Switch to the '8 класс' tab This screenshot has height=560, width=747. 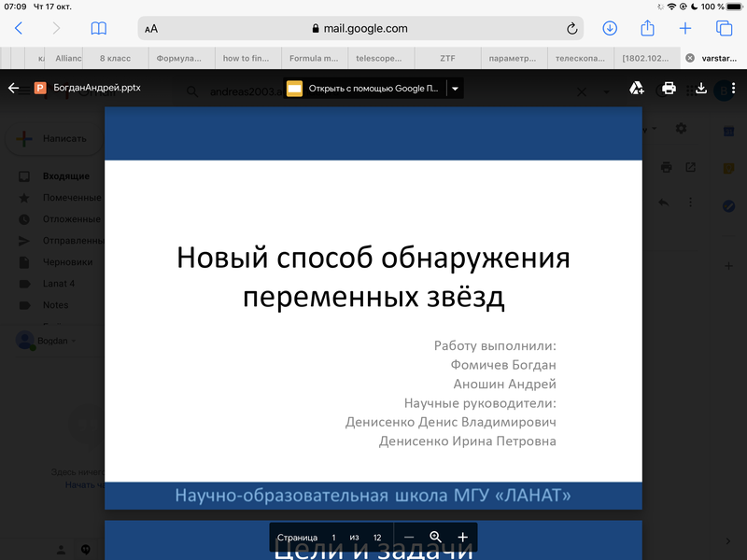coord(116,58)
